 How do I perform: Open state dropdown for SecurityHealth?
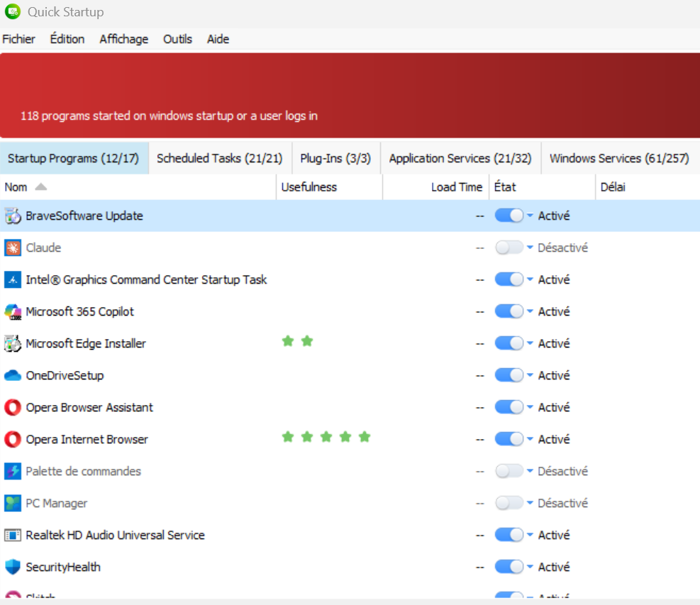pyautogui.click(x=530, y=567)
